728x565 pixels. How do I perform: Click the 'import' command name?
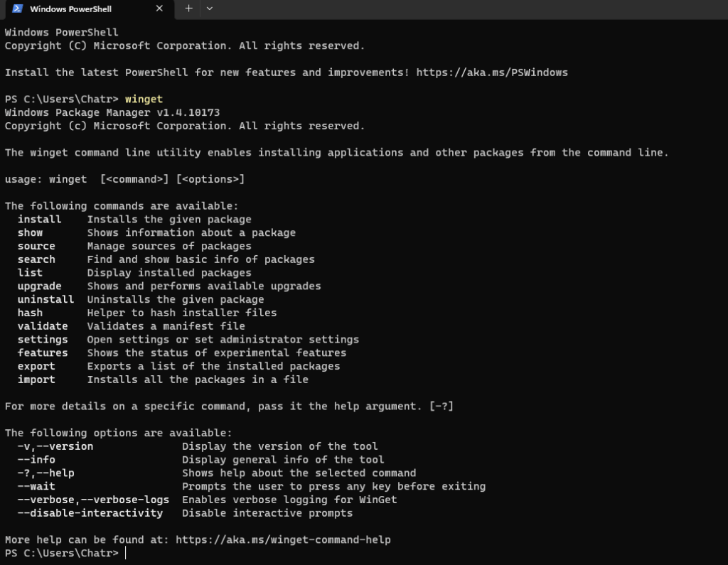[36, 380]
